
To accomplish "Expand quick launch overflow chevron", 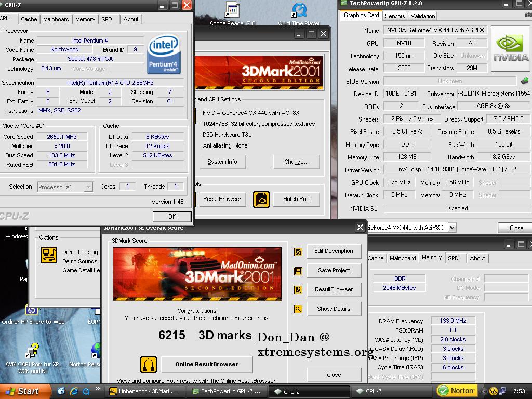I will (98, 389).
